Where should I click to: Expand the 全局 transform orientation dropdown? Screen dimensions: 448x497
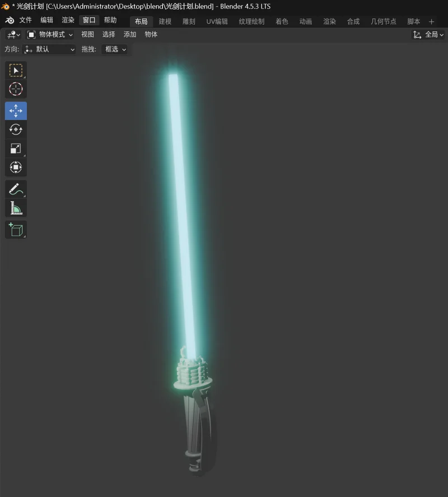coord(428,35)
